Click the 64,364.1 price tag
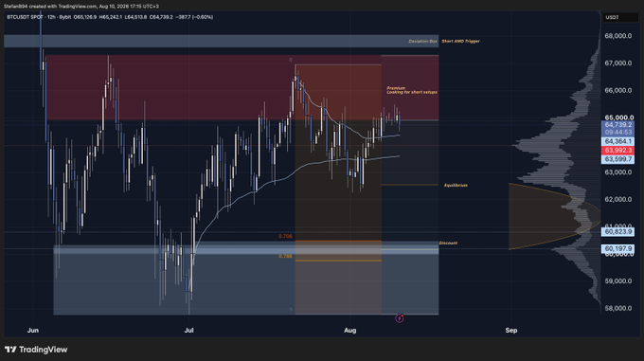The height and width of the screenshot is (361, 644). click(617, 141)
